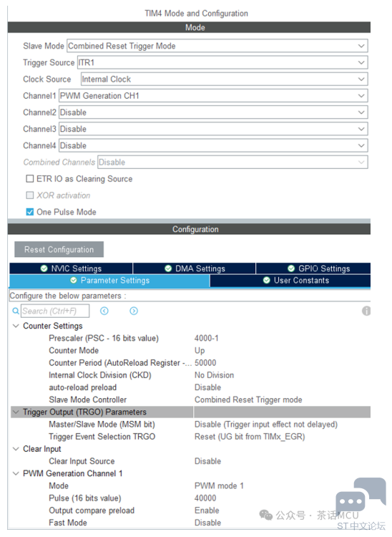Viewport: 392px width, 537px height.
Task: Uncheck One Pulse Mode checkbox
Action: coord(30,212)
